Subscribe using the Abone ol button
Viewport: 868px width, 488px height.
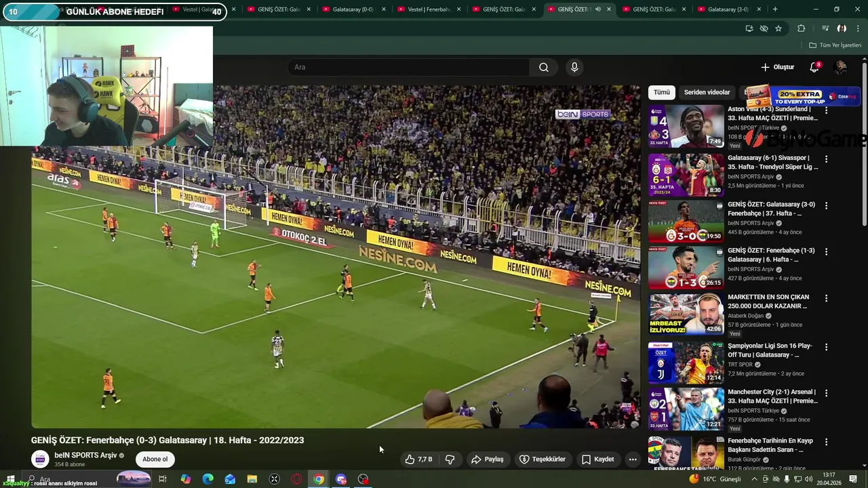[x=155, y=459]
